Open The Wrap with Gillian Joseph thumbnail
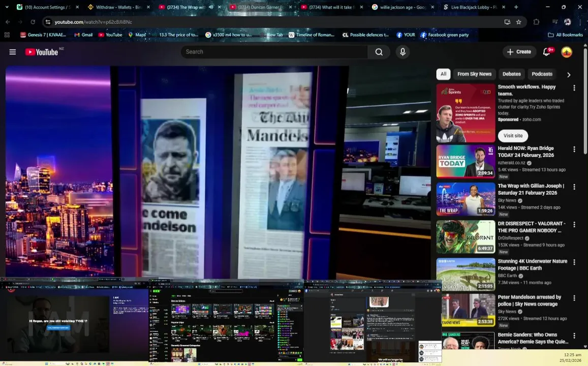 pos(466,199)
